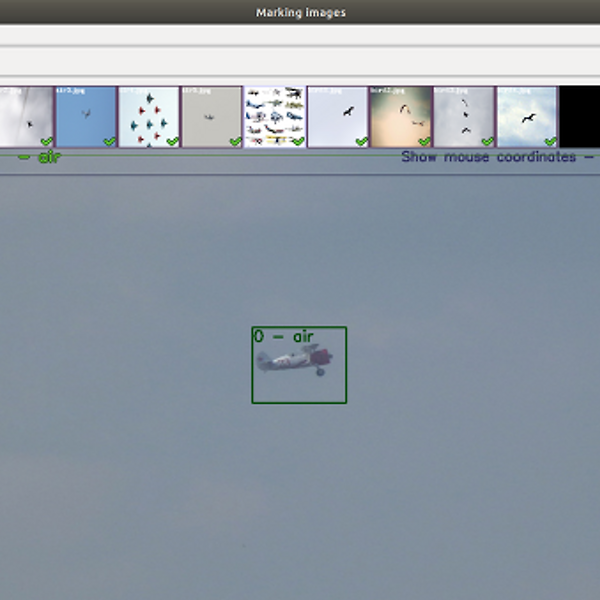Select the blue sky airplane thumbnail

point(86,117)
